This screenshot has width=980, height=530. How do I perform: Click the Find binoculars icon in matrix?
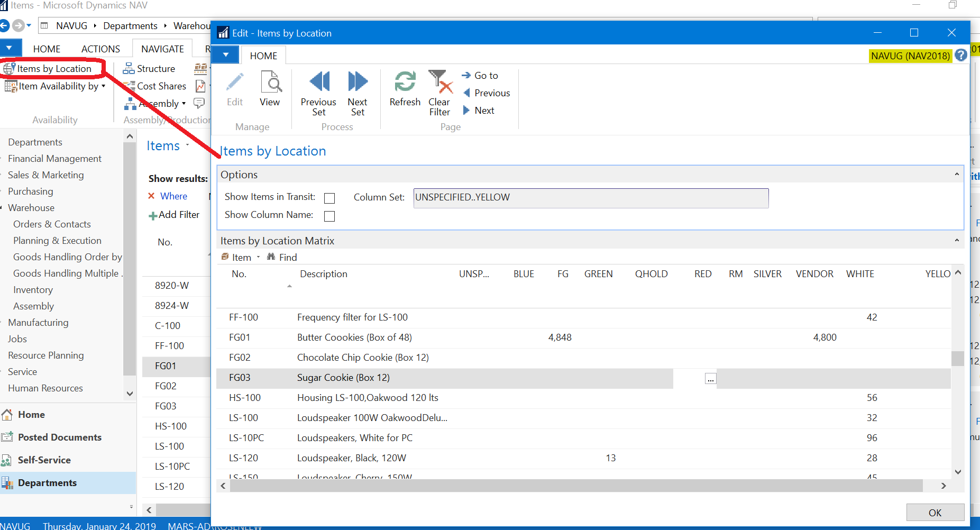271,257
